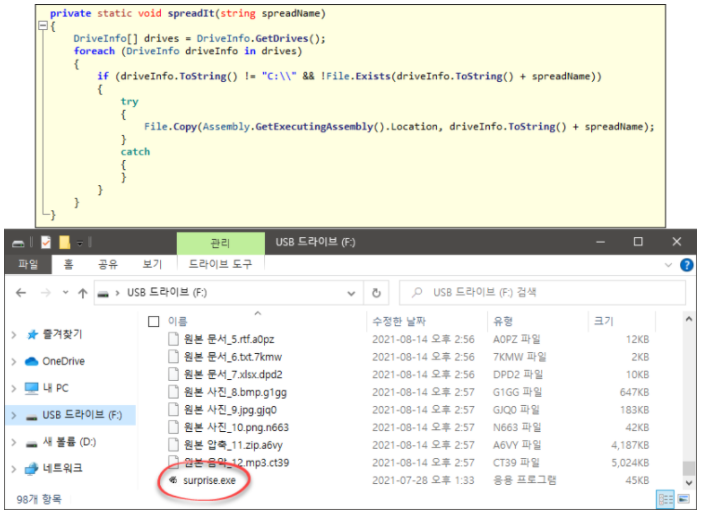The width and height of the screenshot is (702, 514).
Task: Click the vertical scrollbar thumb
Action: coord(689,468)
